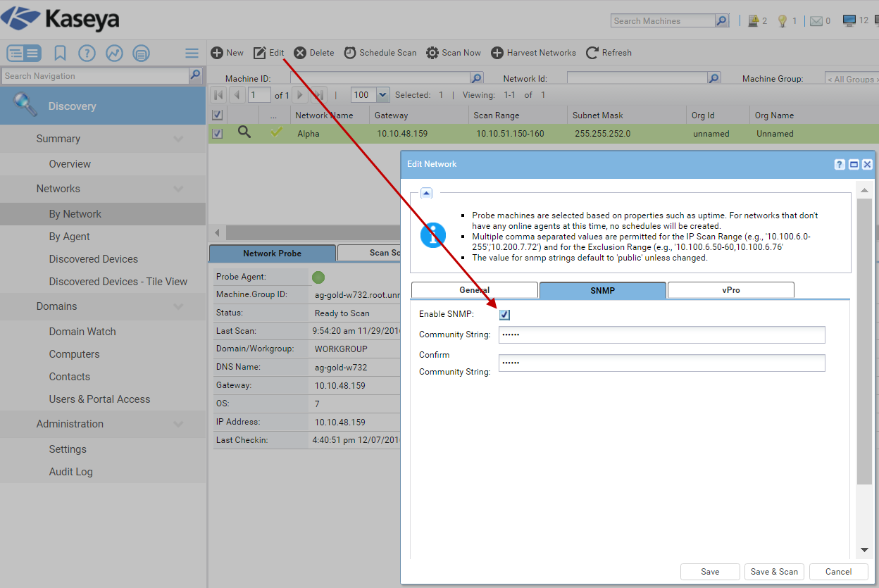The width and height of the screenshot is (879, 588).
Task: Click the monitor machines count icon
Action: (x=849, y=20)
